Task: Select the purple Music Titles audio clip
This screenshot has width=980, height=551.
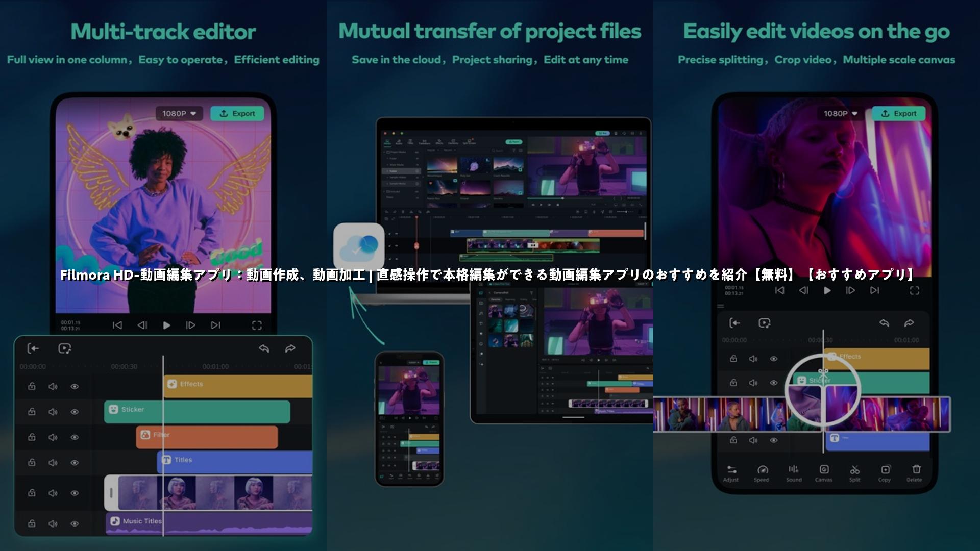Action: pyautogui.click(x=209, y=523)
